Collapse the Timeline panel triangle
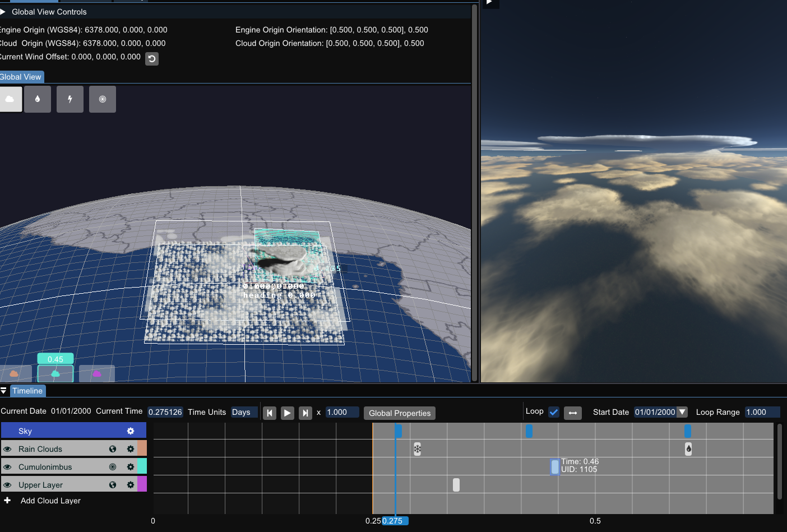The height and width of the screenshot is (532, 787). tap(3, 391)
